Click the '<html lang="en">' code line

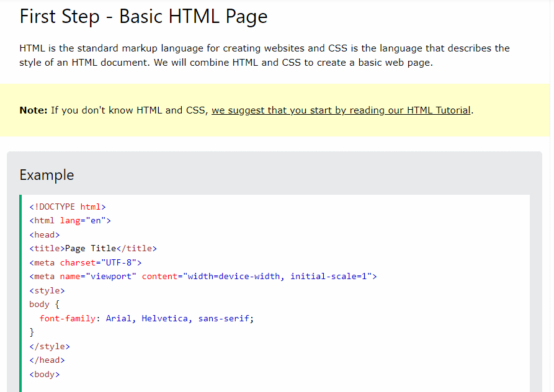coord(70,221)
